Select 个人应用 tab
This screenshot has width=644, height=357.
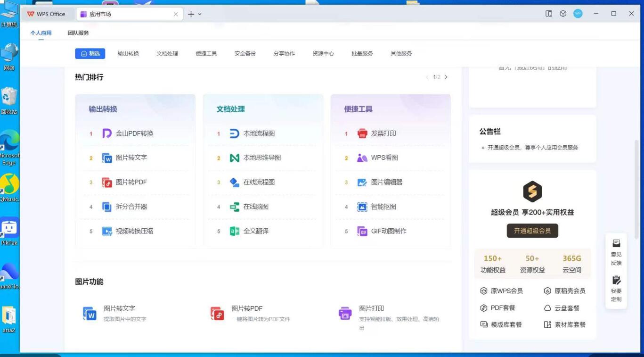[x=41, y=33]
